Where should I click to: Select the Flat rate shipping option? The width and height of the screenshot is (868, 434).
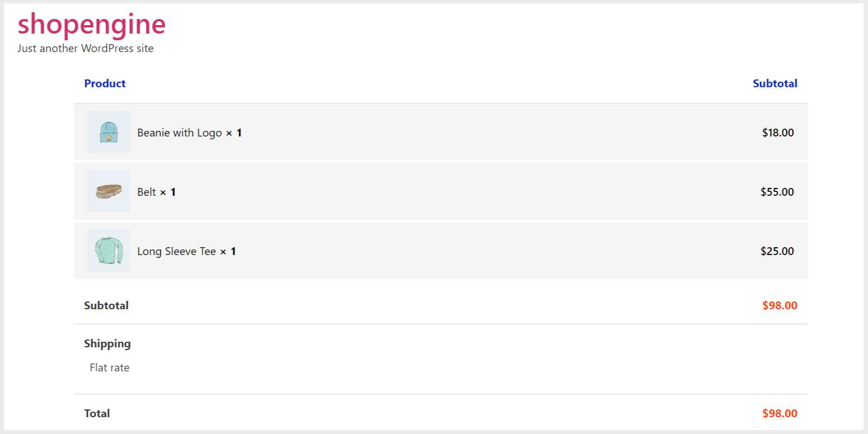click(x=110, y=367)
